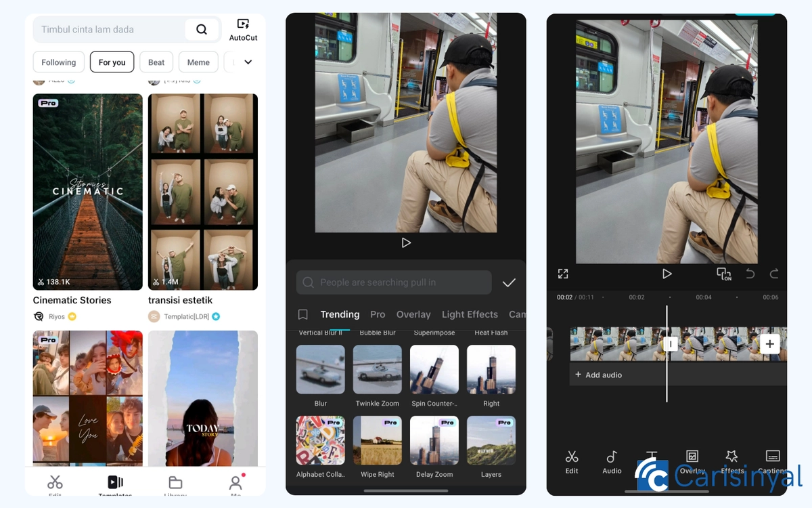Switch to the Following tab
Screen dimensions: 812x508
59,62
